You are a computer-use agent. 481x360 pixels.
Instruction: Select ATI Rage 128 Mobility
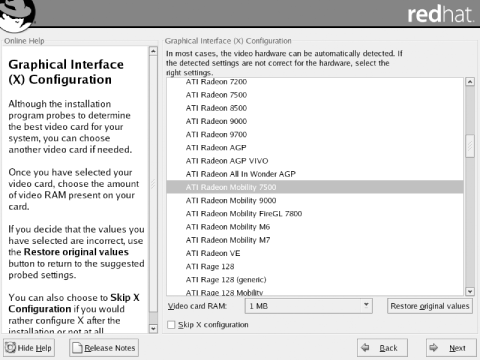click(x=315, y=292)
